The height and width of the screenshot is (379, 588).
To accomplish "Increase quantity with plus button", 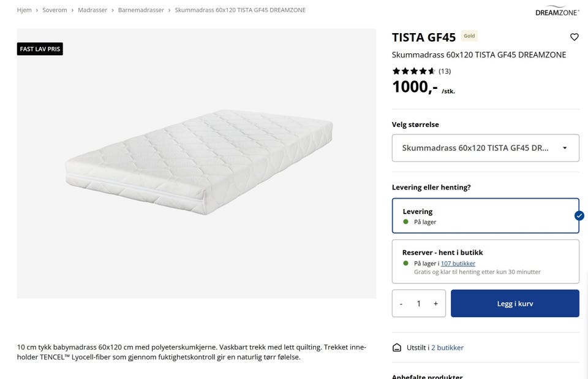I will 435,304.
